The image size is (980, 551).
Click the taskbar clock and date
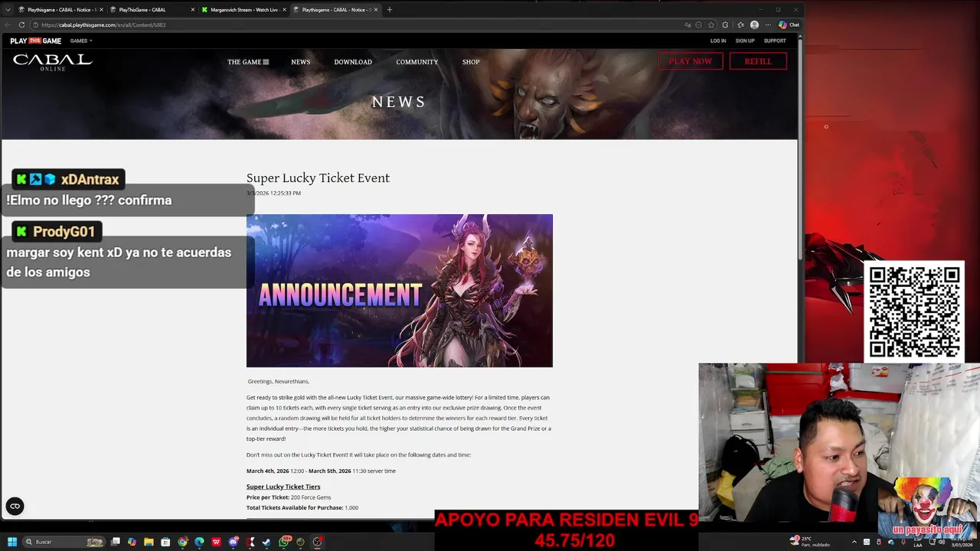(962, 542)
